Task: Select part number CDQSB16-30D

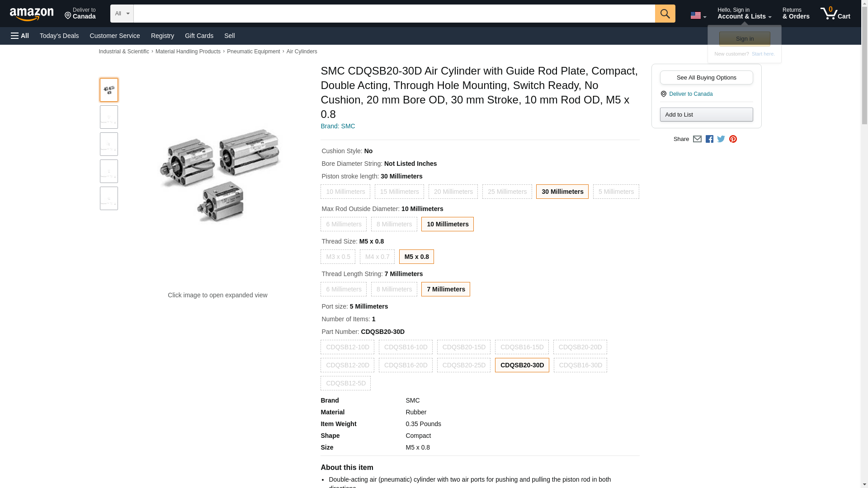Action: (580, 365)
